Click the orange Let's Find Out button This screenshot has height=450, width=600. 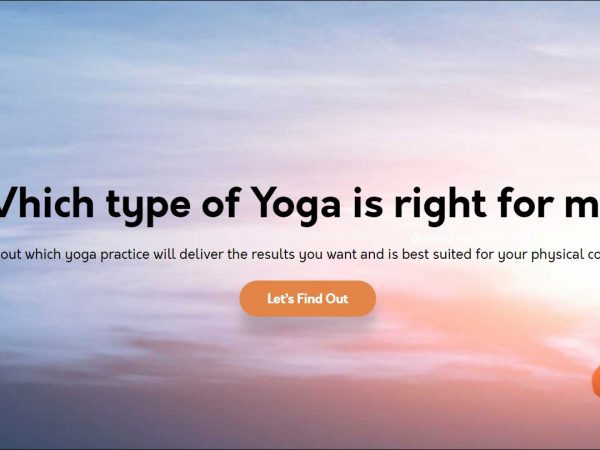(308, 298)
